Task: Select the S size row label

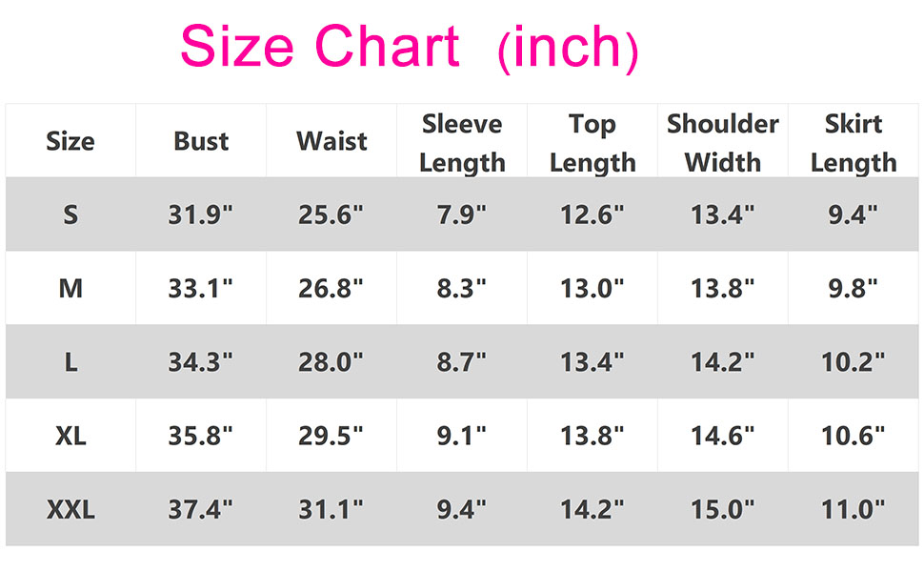Action: click(x=70, y=214)
